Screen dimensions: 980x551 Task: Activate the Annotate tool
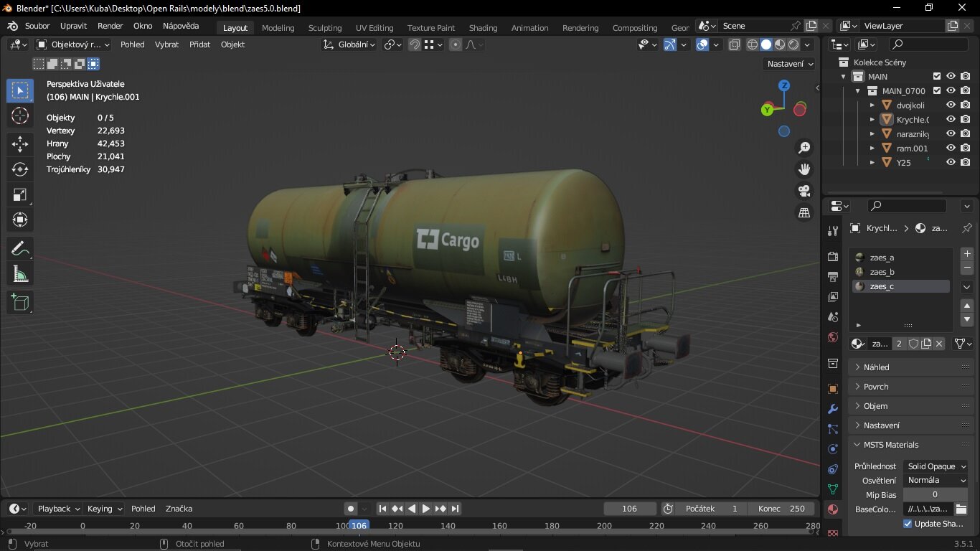(20, 249)
